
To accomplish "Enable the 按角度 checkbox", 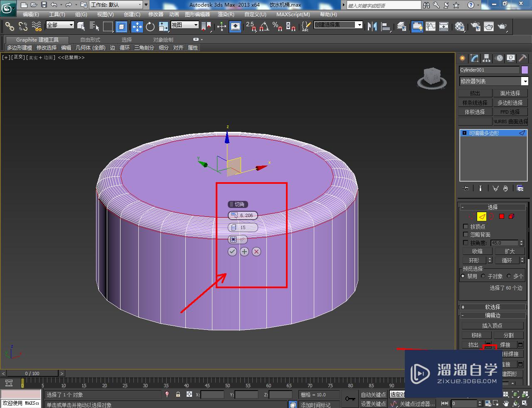I will (x=465, y=242).
